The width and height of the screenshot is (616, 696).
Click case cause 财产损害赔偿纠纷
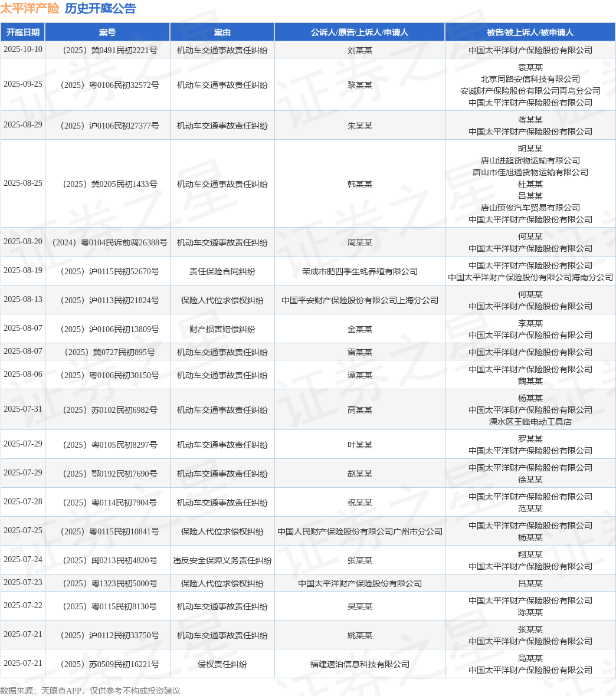(x=222, y=329)
